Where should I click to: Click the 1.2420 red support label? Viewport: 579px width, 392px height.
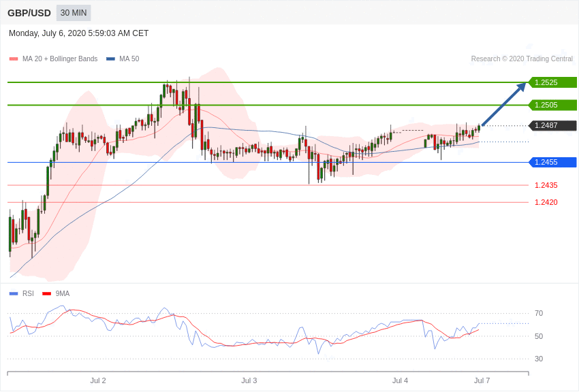tap(546, 202)
